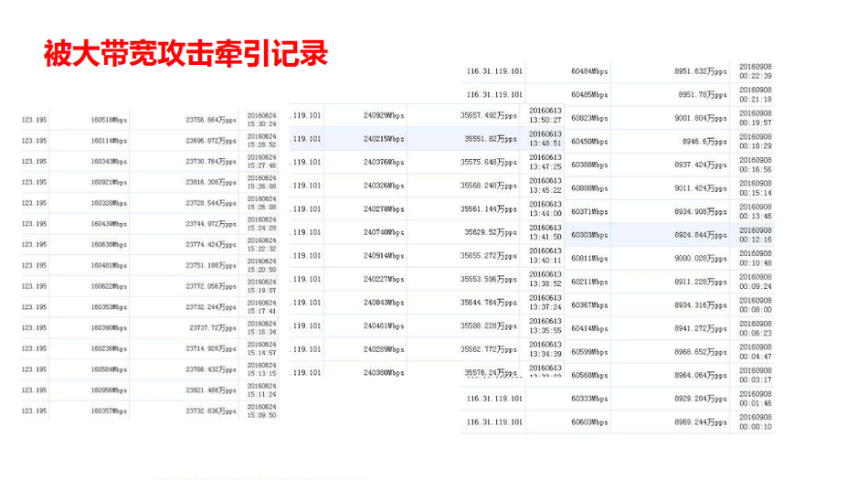Click the 160921Mbps traffic value

109,182
